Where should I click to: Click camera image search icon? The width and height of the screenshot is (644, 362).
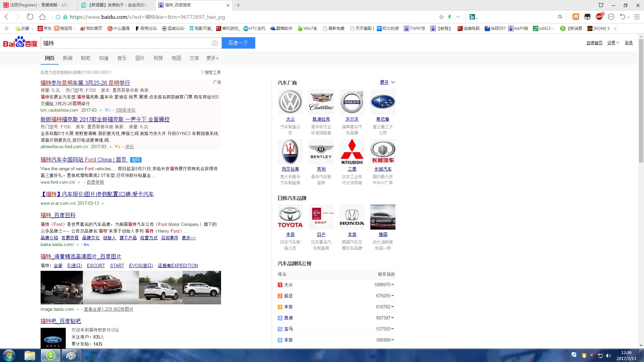[x=215, y=43]
